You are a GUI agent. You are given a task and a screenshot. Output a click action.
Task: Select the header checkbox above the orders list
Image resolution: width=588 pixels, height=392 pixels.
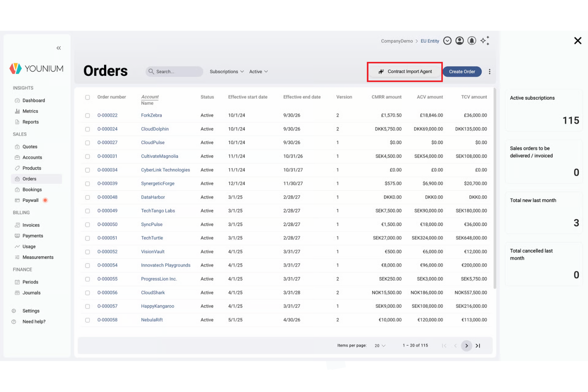coord(87,97)
